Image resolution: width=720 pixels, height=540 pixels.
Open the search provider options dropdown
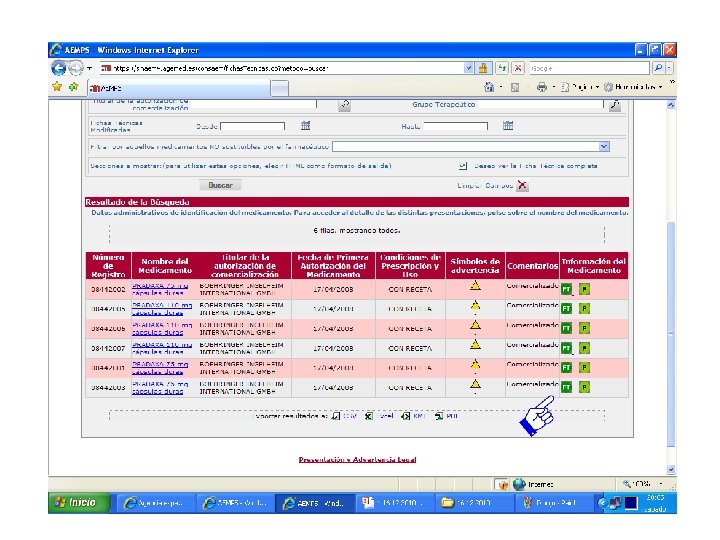[x=669, y=68]
